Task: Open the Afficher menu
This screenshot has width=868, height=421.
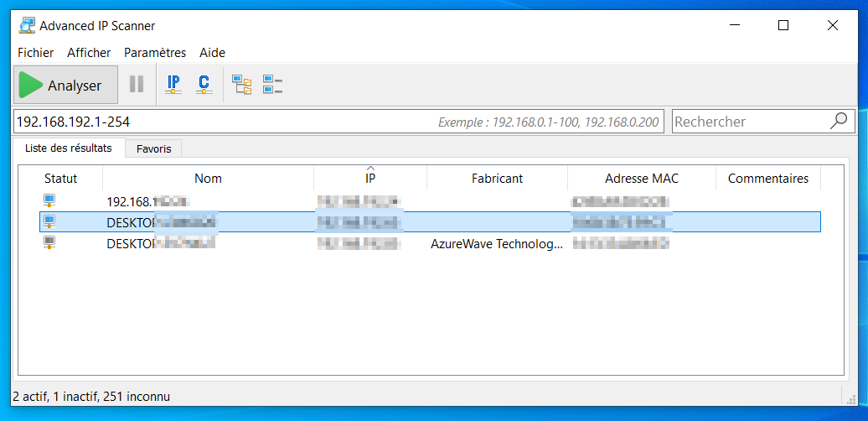Action: 89,53
